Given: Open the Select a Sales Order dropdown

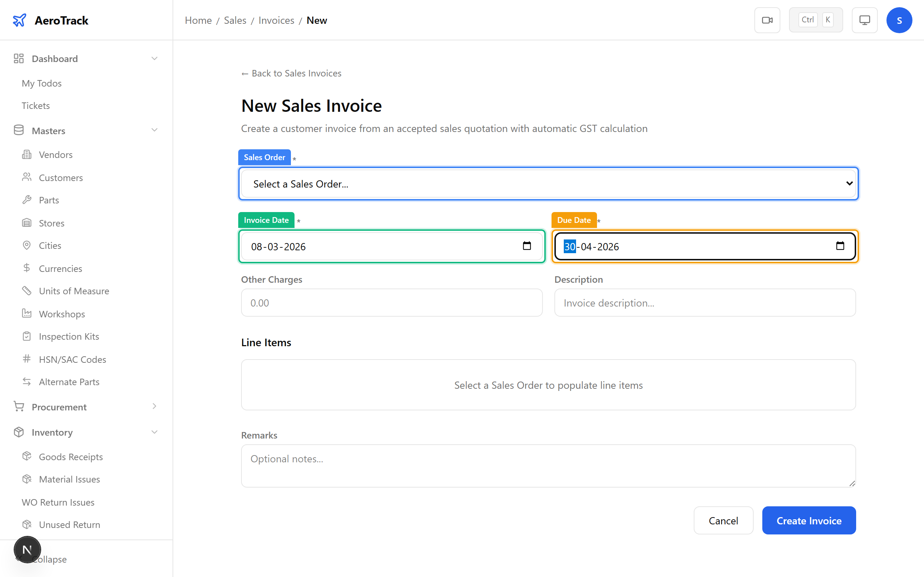Looking at the screenshot, I should (548, 184).
